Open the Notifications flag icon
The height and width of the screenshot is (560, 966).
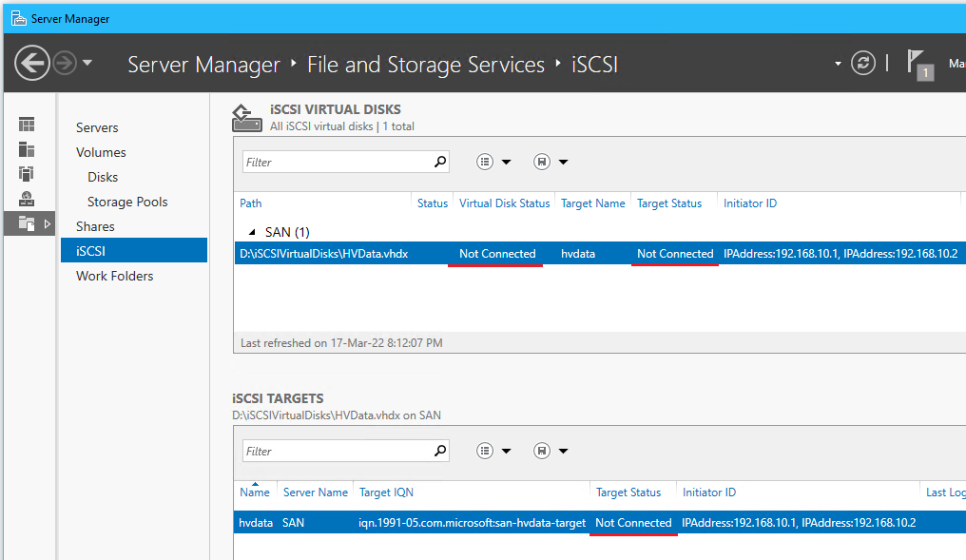pyautogui.click(x=919, y=65)
